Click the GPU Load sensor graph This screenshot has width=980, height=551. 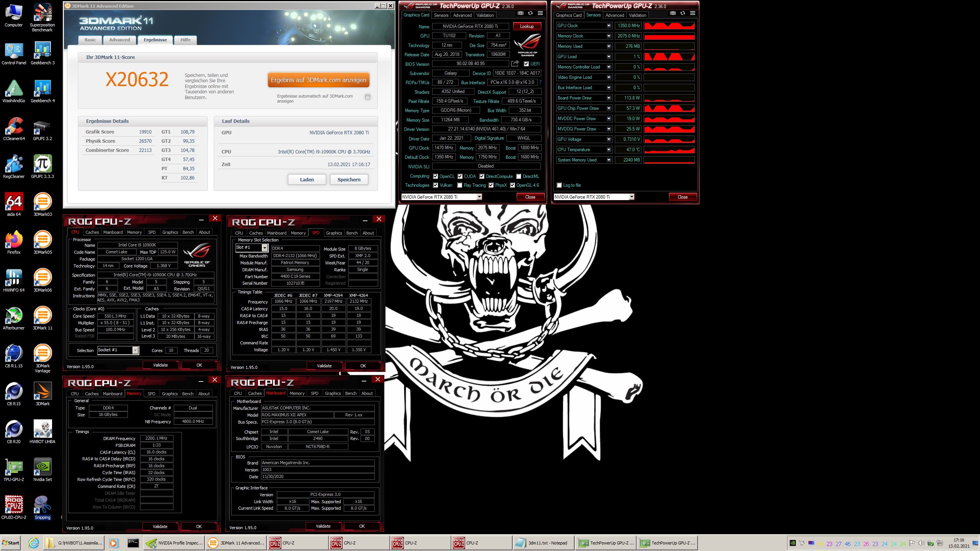[x=669, y=57]
